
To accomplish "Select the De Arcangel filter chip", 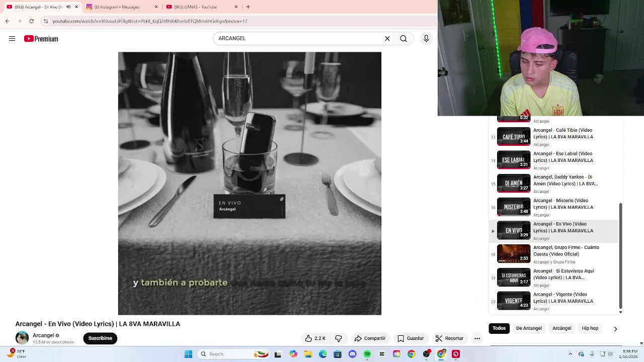I will tap(529, 328).
